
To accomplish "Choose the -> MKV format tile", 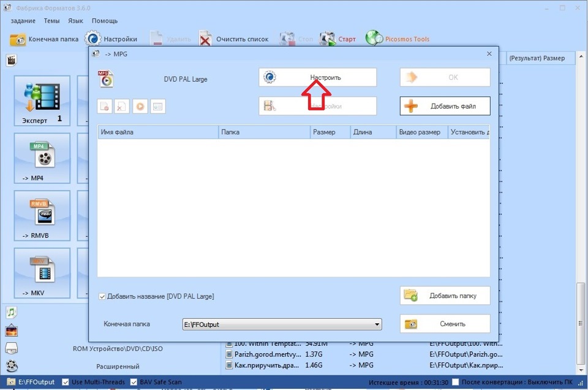I will [42, 273].
